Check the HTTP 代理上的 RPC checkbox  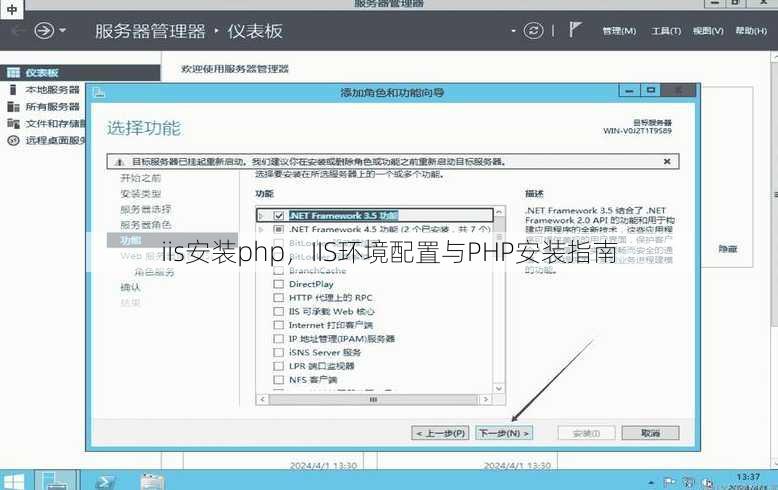(278, 298)
